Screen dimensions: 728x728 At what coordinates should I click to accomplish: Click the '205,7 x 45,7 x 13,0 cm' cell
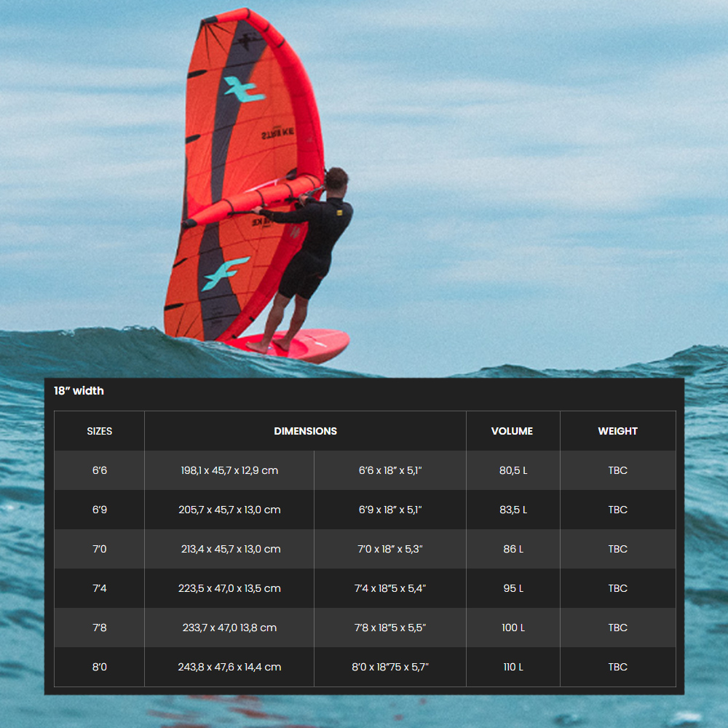[229, 510]
